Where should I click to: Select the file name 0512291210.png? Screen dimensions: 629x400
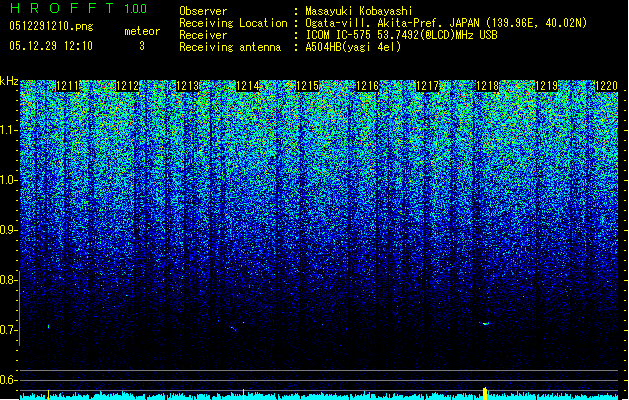51,27
